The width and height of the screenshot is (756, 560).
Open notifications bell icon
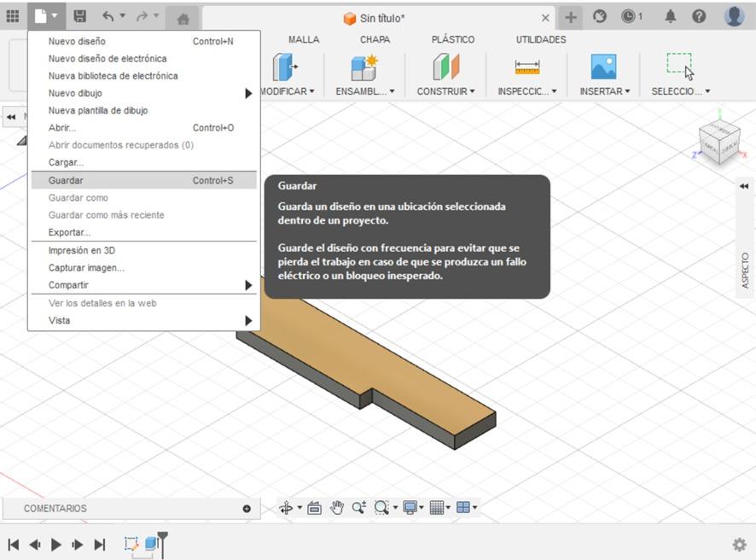pos(670,17)
